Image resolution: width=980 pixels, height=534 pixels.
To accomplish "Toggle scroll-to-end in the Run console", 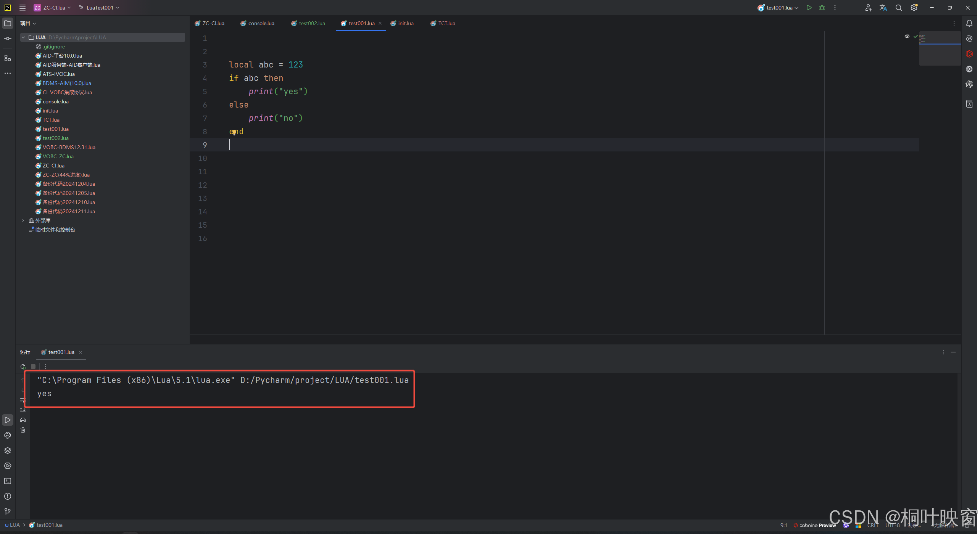I will [23, 410].
